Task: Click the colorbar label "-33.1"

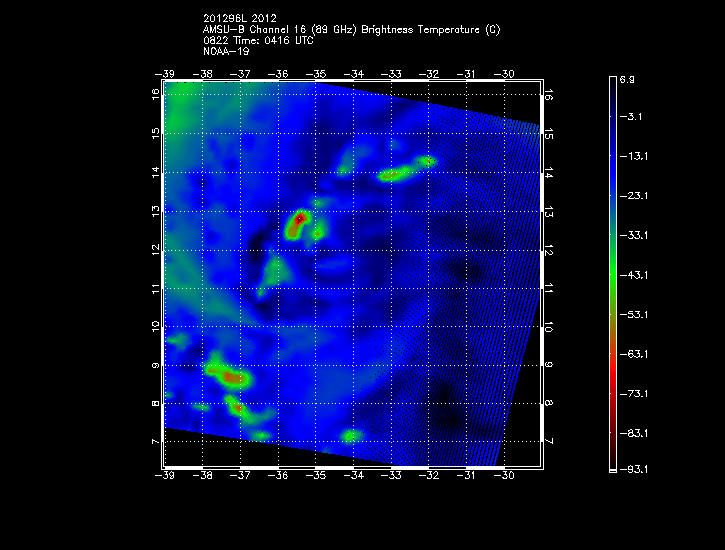Action: (633, 235)
